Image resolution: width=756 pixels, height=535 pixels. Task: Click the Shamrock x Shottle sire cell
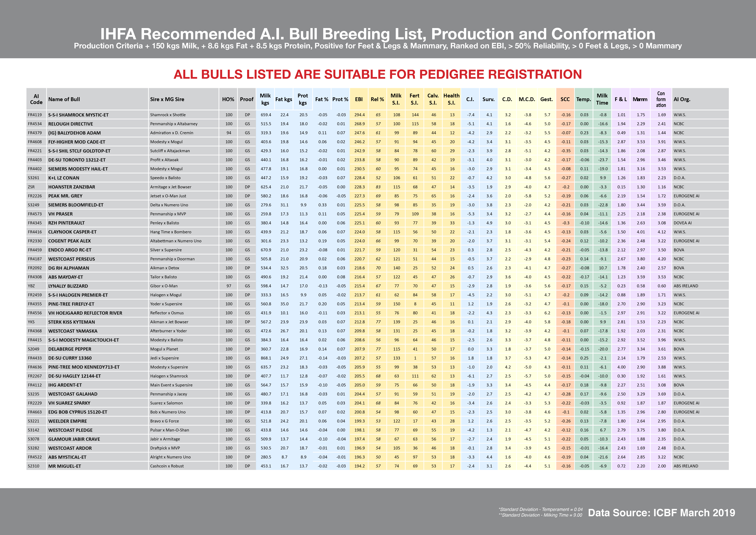tap(168, 115)
